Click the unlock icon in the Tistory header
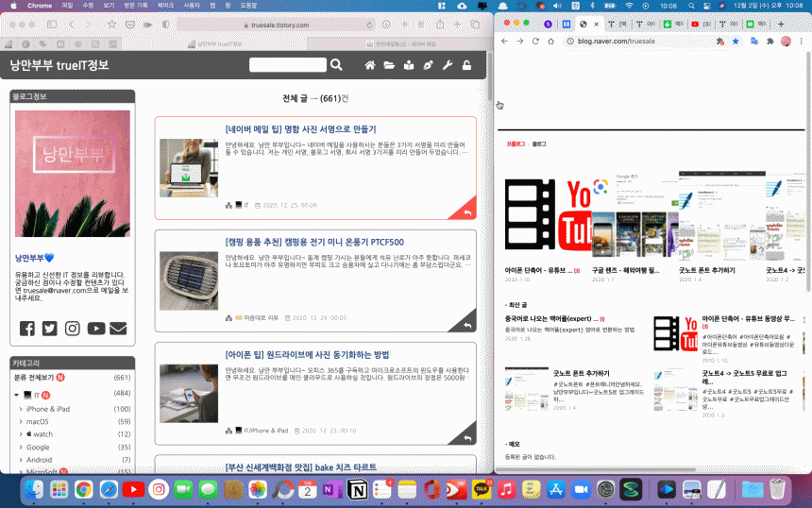This screenshot has height=508, width=812. pos(466,65)
